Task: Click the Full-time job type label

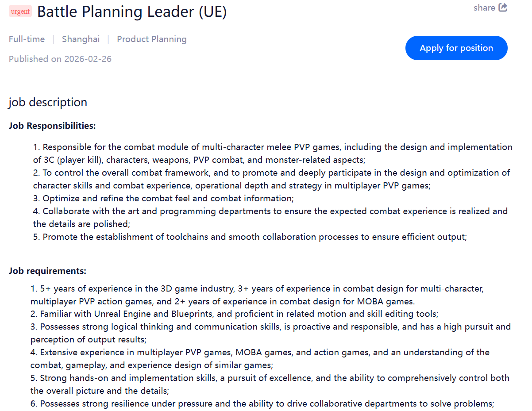Action: click(x=27, y=39)
